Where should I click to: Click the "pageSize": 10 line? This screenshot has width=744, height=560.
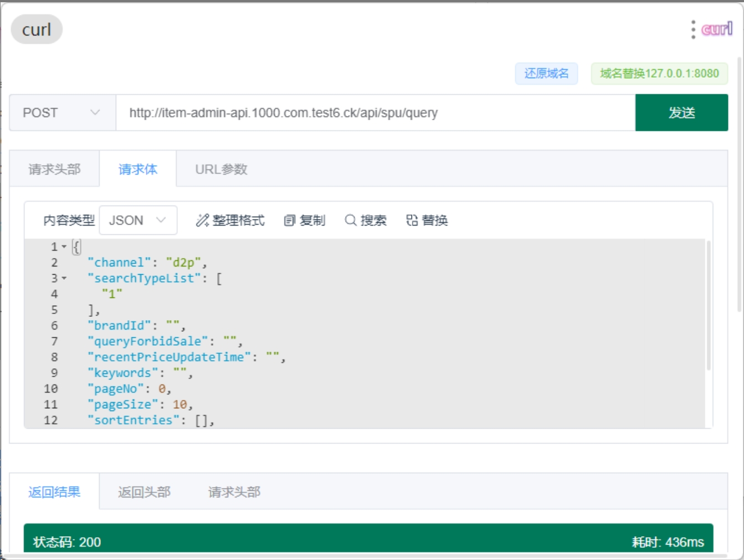click(x=140, y=404)
